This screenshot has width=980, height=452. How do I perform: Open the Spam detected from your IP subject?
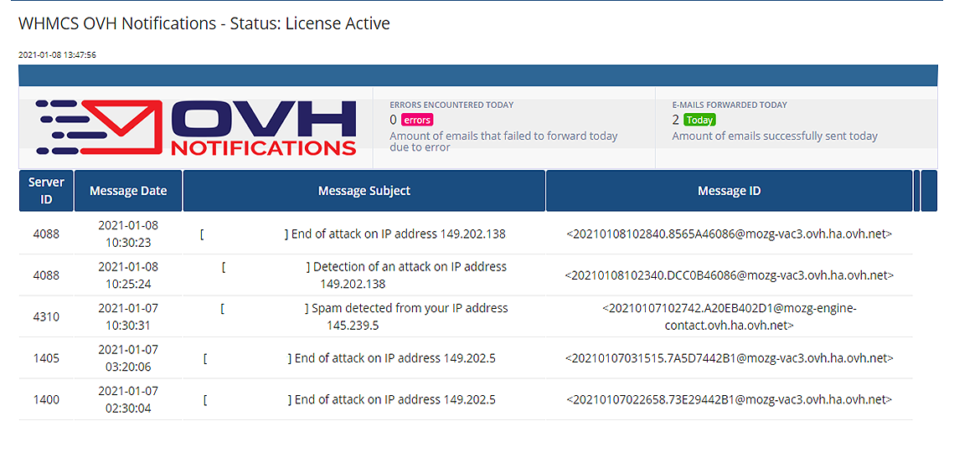click(x=409, y=308)
